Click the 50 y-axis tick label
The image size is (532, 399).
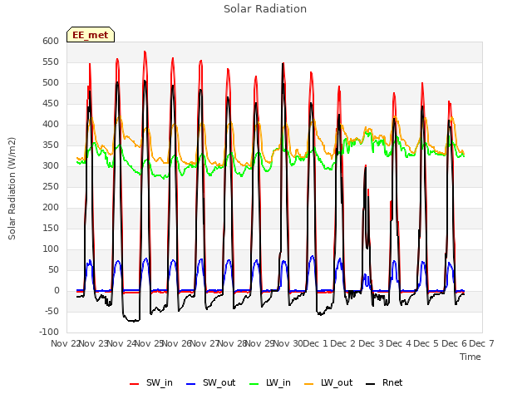[x=53, y=269]
